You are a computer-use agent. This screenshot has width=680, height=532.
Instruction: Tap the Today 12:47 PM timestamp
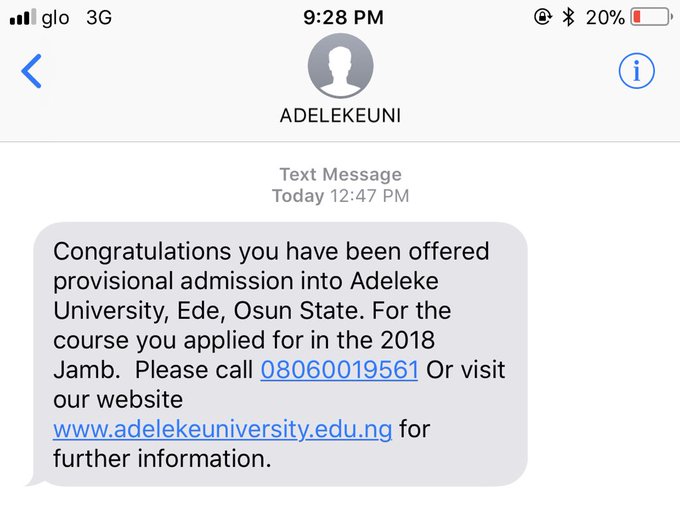(340, 196)
